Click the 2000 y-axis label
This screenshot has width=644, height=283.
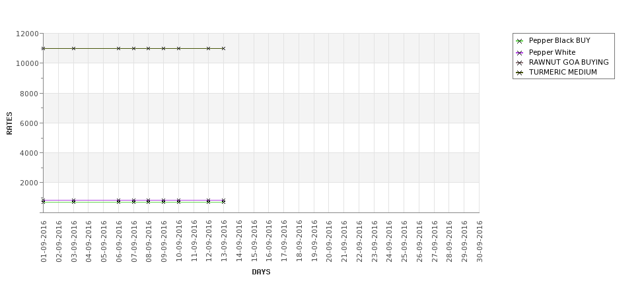pyautogui.click(x=29, y=183)
